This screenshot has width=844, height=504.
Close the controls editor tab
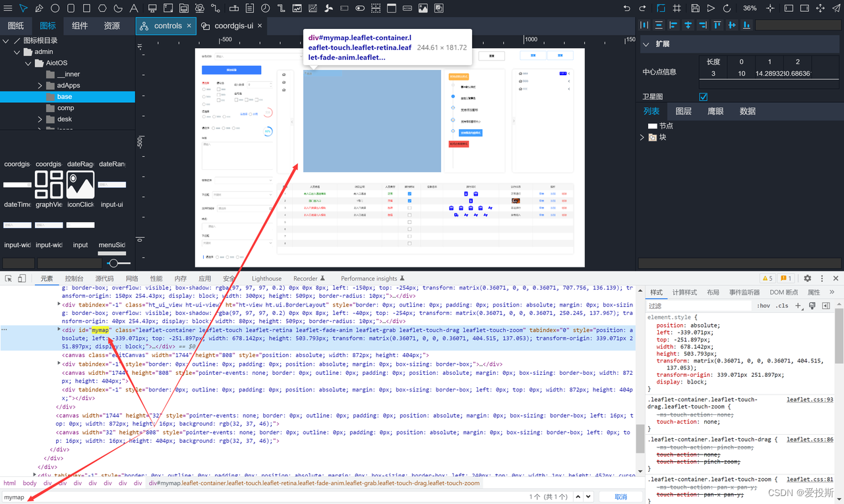coord(189,26)
